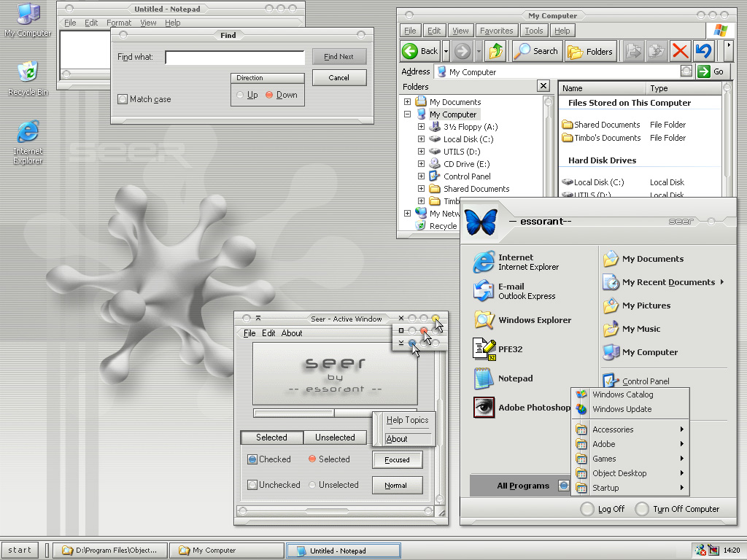The height and width of the screenshot is (560, 747).
Task: Open My Pictures in Start menu
Action: [x=636, y=306]
